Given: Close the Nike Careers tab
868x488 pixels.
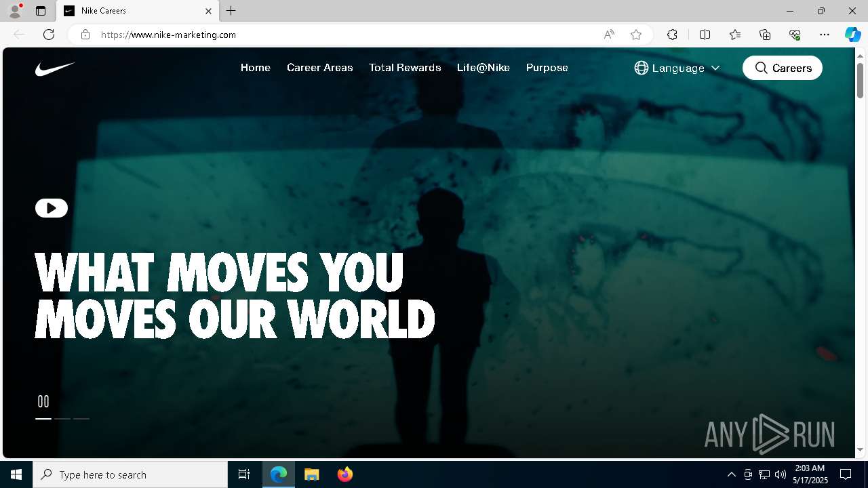Looking at the screenshot, I should (208, 11).
